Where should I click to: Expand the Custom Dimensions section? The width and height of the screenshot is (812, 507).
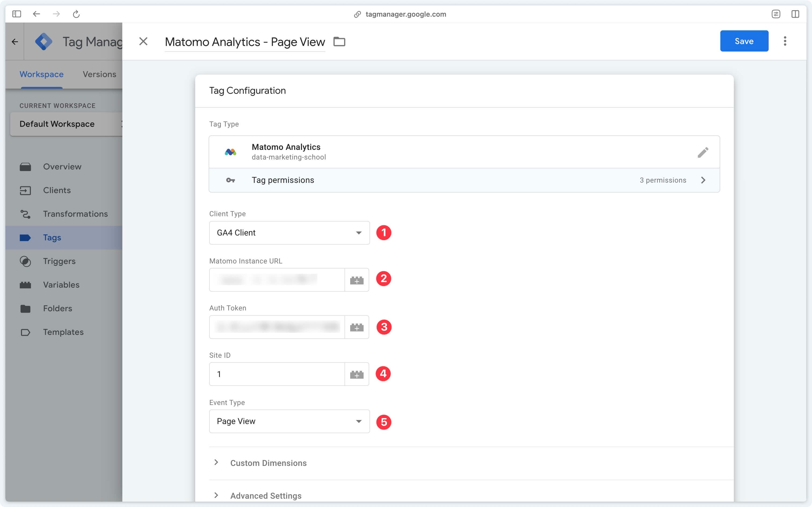tap(269, 463)
